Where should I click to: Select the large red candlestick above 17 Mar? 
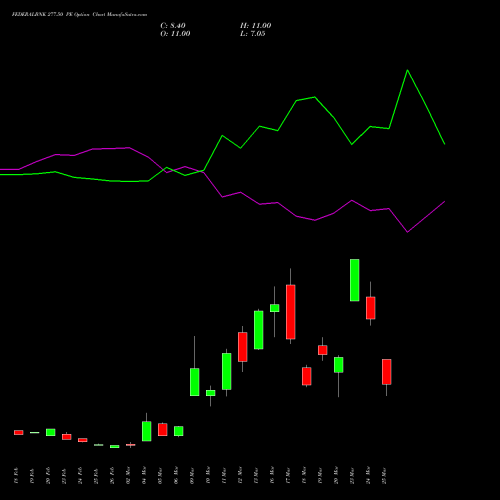291,312
